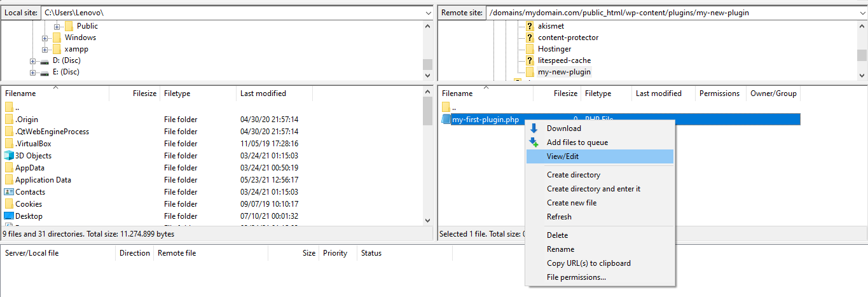This screenshot has width=868, height=297.
Task: Select Rename in the context menu
Action: tap(560, 249)
